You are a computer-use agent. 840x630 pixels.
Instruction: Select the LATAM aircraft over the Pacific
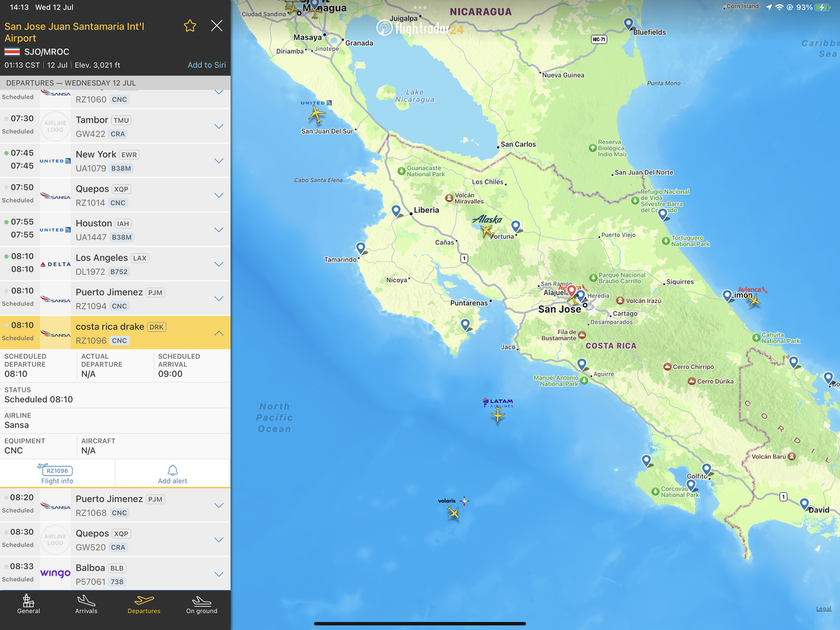pyautogui.click(x=498, y=416)
